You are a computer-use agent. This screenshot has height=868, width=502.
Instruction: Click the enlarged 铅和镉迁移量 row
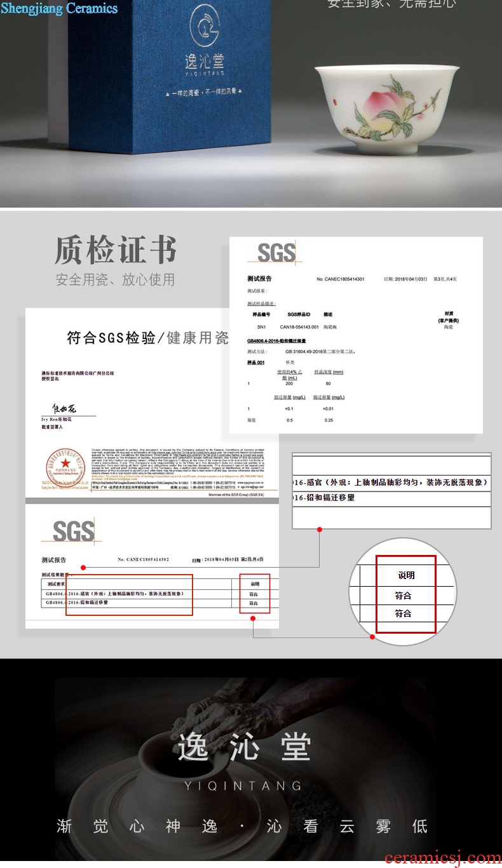pyautogui.click(x=325, y=498)
